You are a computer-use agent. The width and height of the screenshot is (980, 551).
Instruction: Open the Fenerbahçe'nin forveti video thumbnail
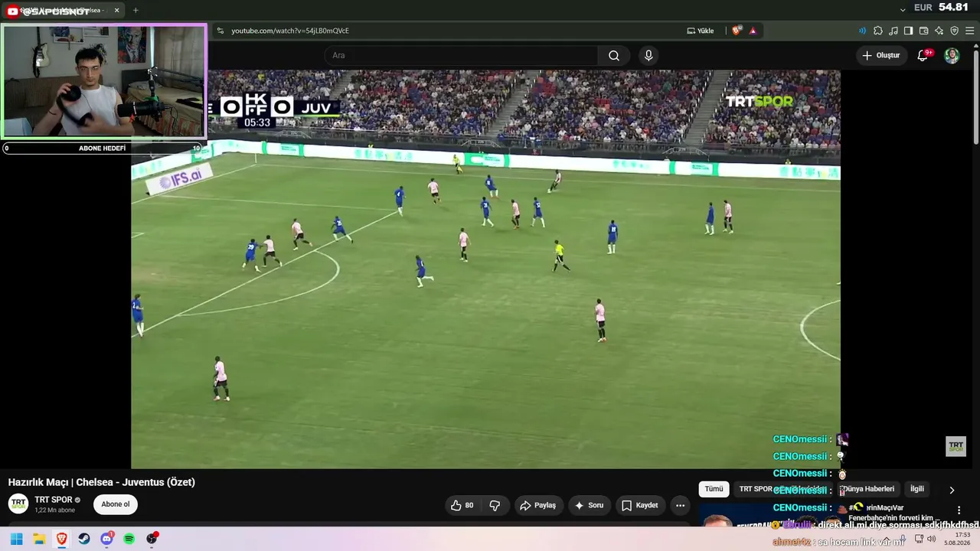tap(769, 515)
